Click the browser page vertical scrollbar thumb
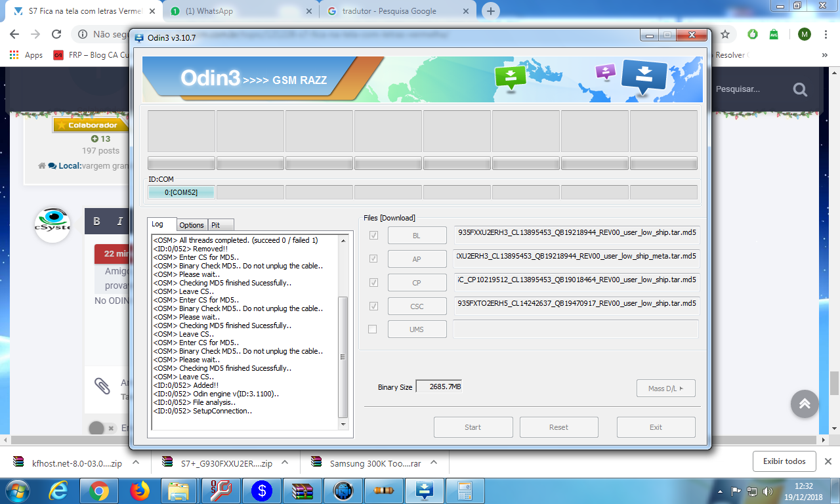The image size is (840, 504). coord(834,383)
